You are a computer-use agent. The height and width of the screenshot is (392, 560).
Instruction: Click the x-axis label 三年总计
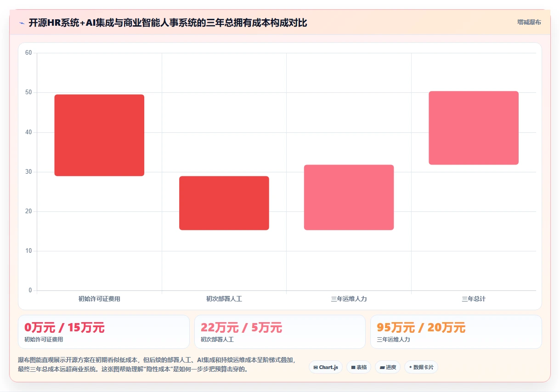[474, 299]
